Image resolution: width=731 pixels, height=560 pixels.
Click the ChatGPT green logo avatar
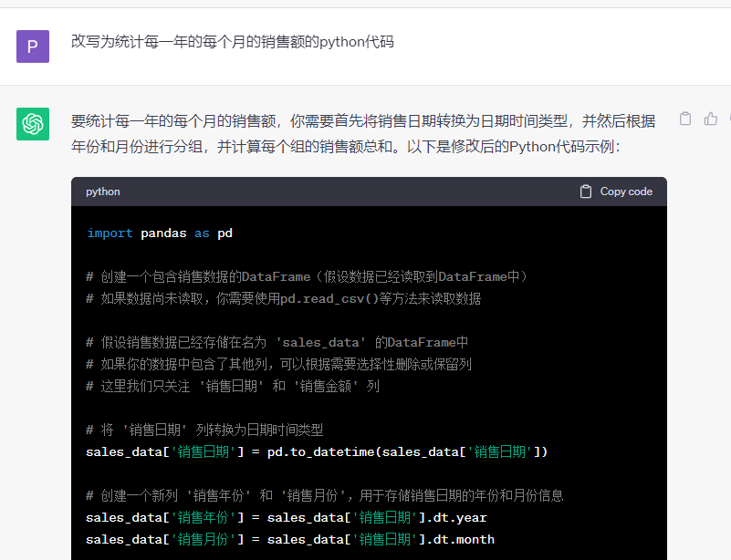33,122
